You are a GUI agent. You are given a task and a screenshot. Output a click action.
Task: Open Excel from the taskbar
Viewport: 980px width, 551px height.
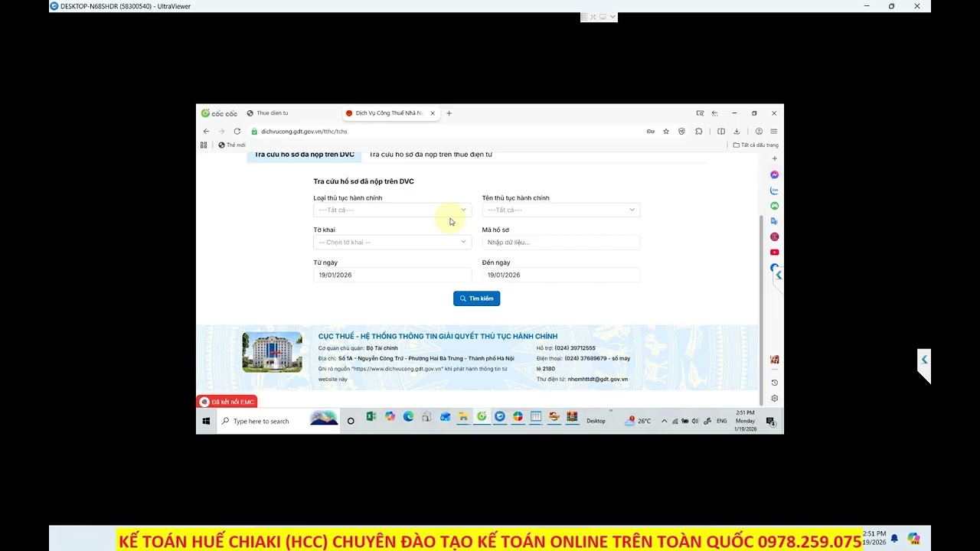click(371, 417)
